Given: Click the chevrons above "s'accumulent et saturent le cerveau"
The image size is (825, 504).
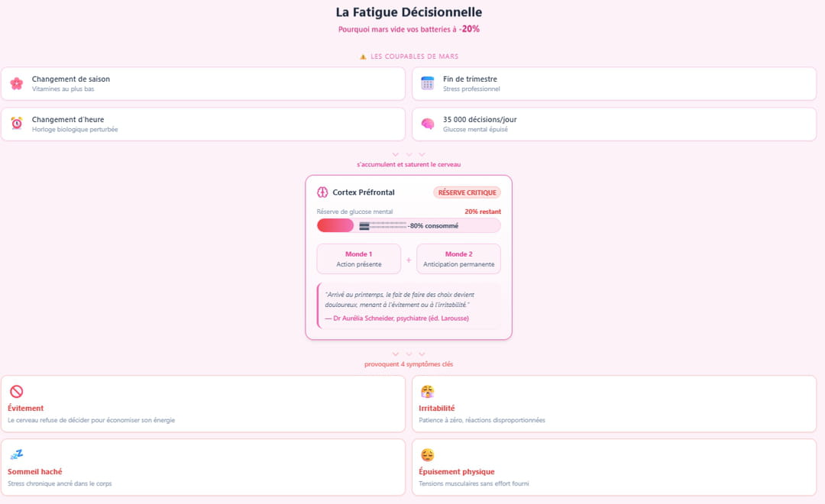Looking at the screenshot, I should [409, 154].
